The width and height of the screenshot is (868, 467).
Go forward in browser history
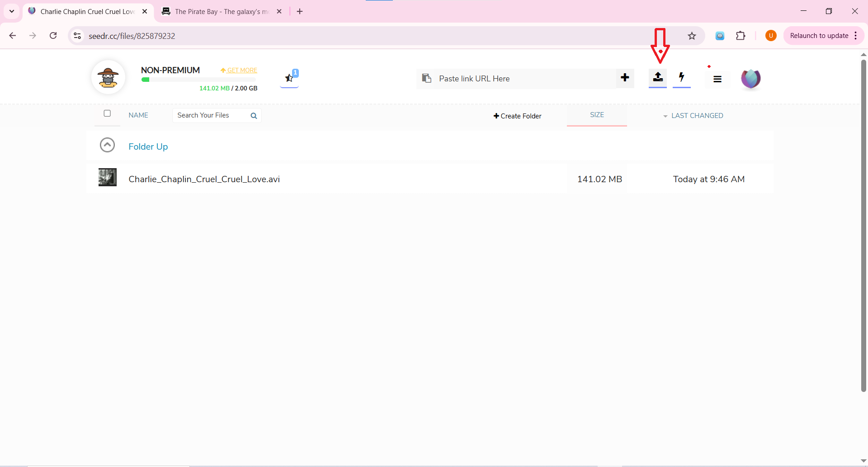click(x=33, y=36)
